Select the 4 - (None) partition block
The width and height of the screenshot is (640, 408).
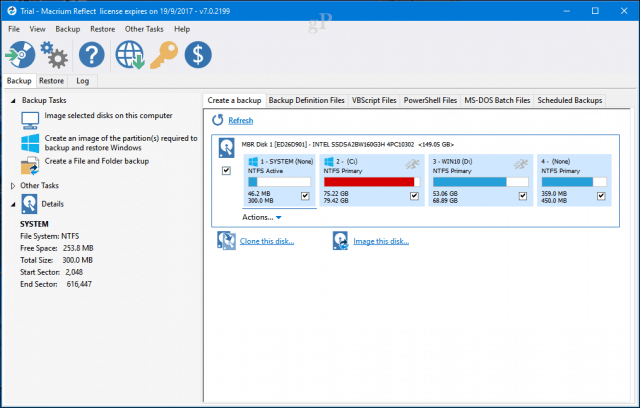pyautogui.click(x=574, y=180)
